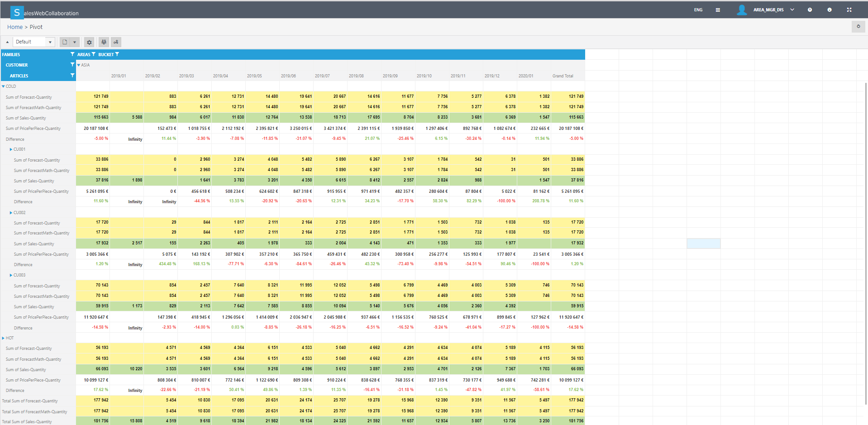Collapse the COLD family group
Viewport: 868px width, 425px height.
click(x=4, y=86)
